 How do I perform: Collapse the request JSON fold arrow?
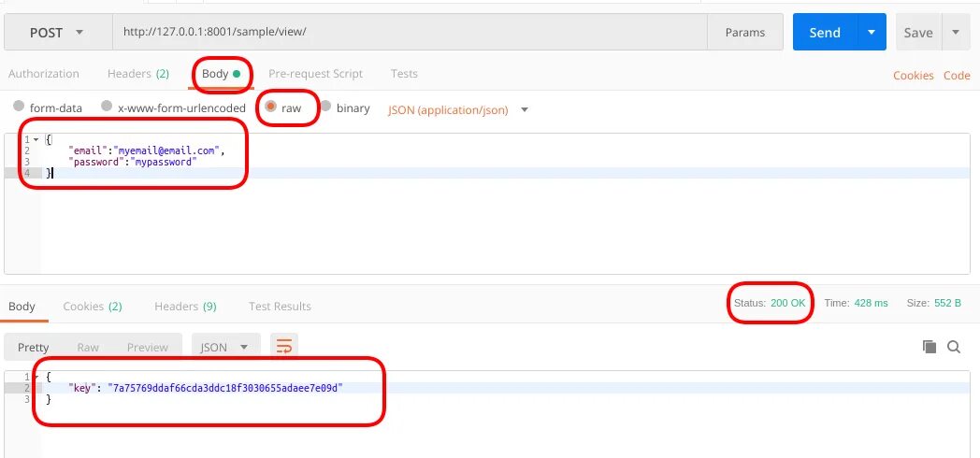point(36,140)
